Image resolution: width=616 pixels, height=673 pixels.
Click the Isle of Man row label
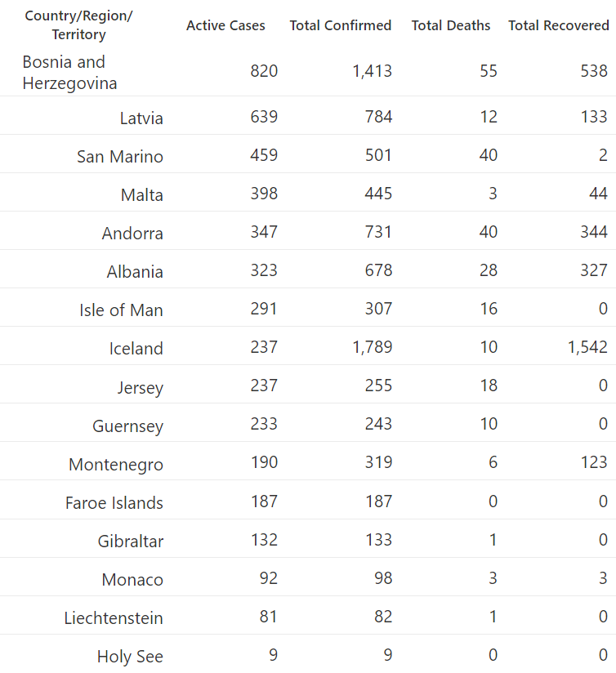coord(121,310)
